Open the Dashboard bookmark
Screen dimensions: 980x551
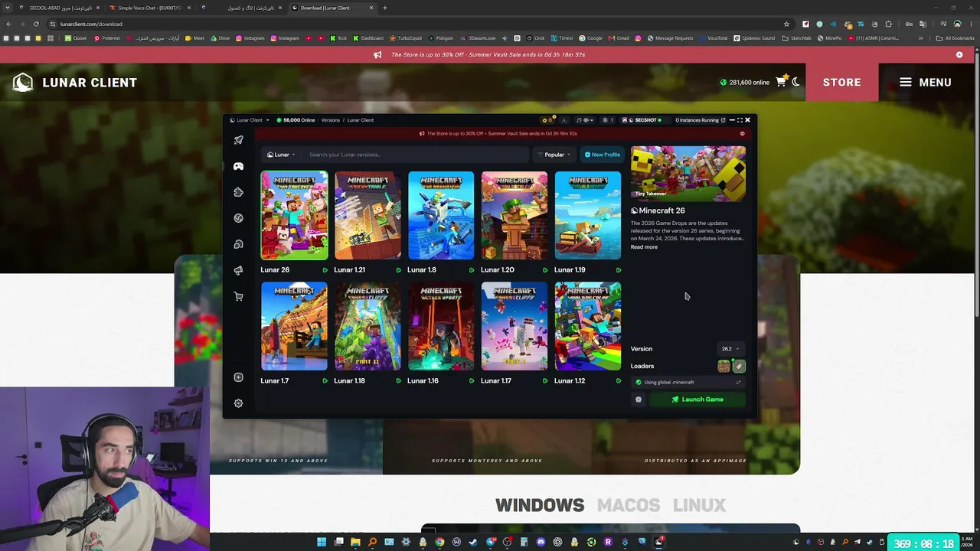(368, 38)
